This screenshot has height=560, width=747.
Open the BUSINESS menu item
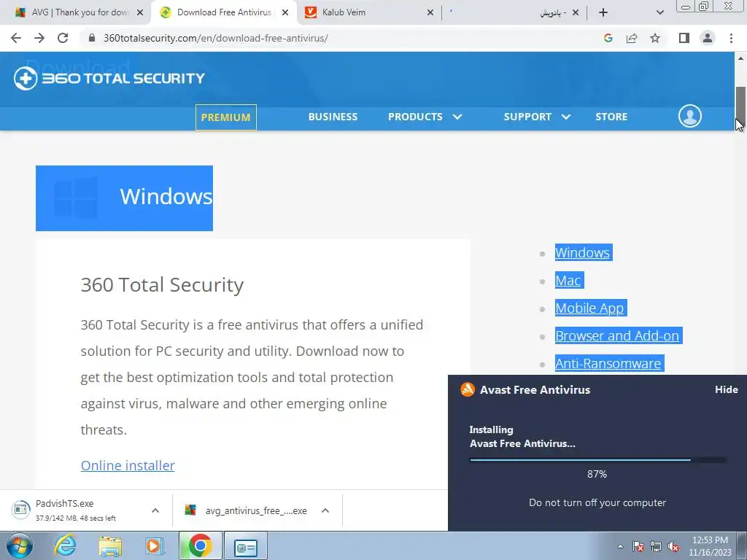pyautogui.click(x=333, y=117)
